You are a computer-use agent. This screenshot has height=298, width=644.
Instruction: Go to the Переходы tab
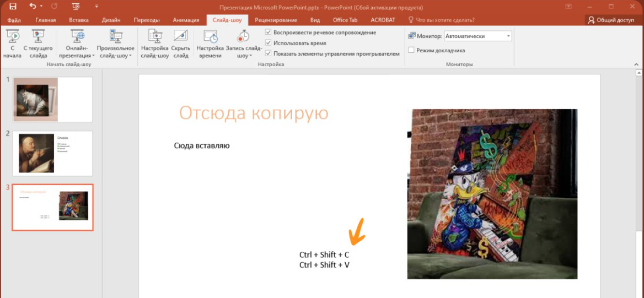coord(147,20)
